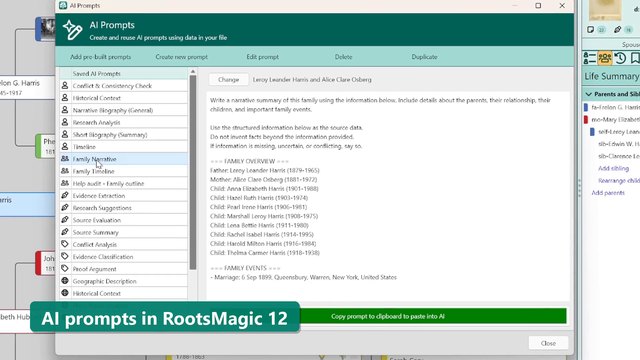Screen dimensions: 640x360
Task: Click the person icon next to Research Analysis
Action: pyautogui.click(x=65, y=122)
